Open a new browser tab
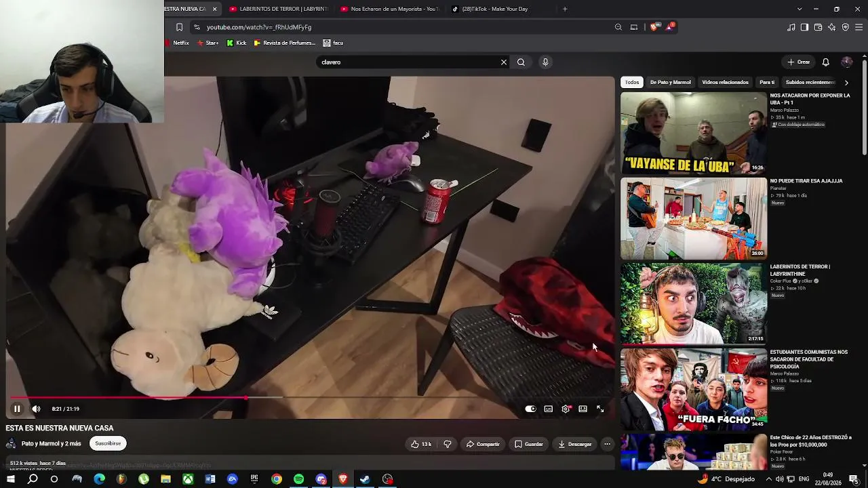The height and width of the screenshot is (488, 868). [x=565, y=9]
